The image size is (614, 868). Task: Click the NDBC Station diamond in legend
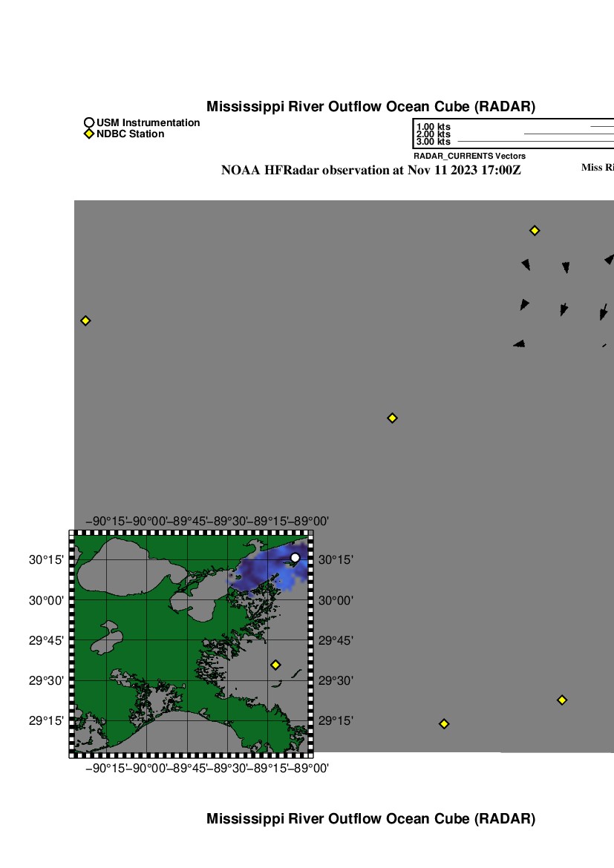click(x=89, y=134)
